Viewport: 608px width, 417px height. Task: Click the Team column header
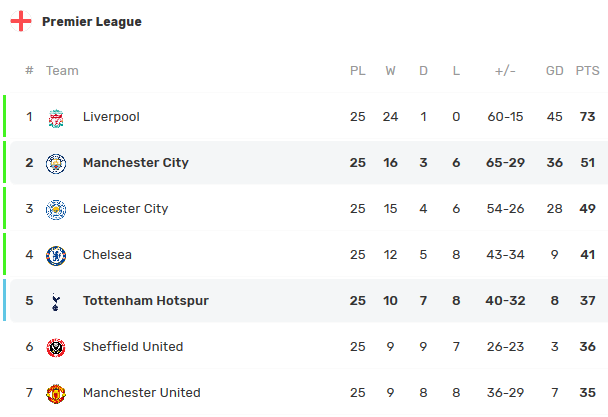point(62,71)
